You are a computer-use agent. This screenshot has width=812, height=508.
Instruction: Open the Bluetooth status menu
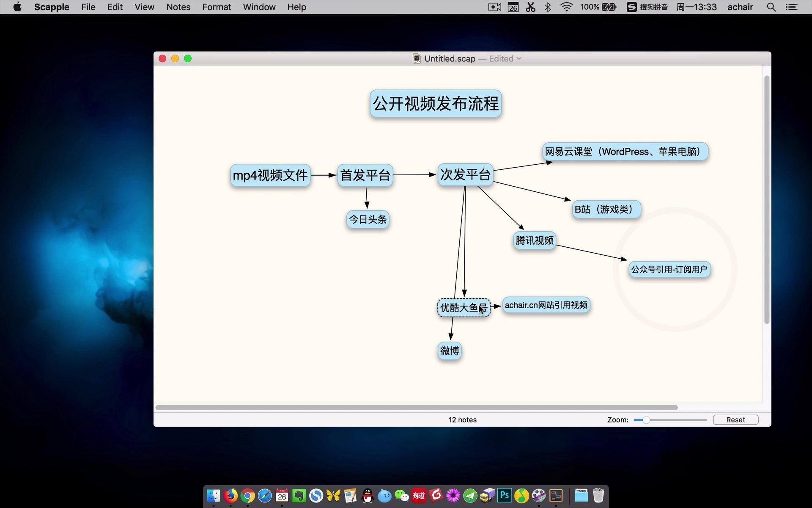[548, 7]
